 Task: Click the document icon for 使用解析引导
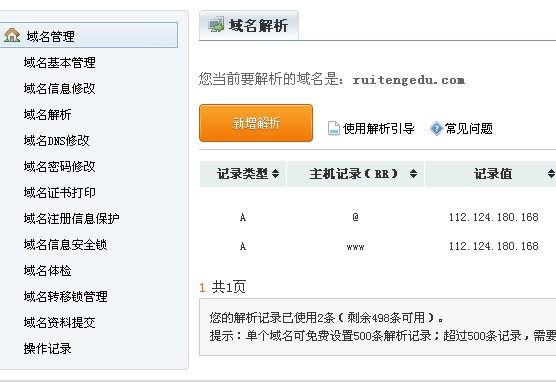point(333,128)
